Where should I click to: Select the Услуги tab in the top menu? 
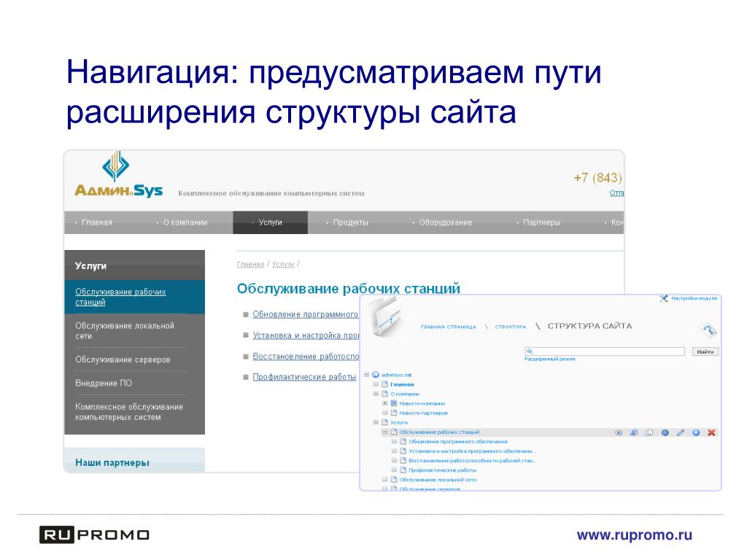coord(270,222)
